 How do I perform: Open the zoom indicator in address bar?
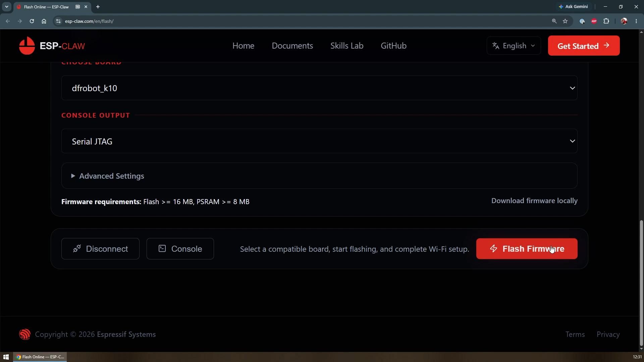coord(554,21)
